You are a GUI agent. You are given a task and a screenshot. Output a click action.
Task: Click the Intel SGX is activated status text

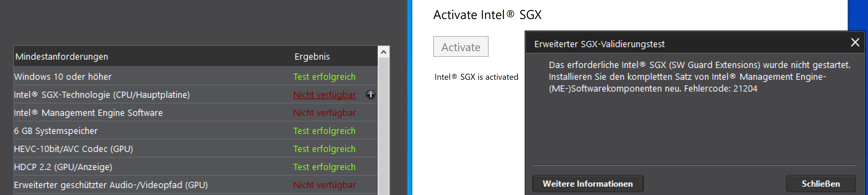(x=476, y=77)
